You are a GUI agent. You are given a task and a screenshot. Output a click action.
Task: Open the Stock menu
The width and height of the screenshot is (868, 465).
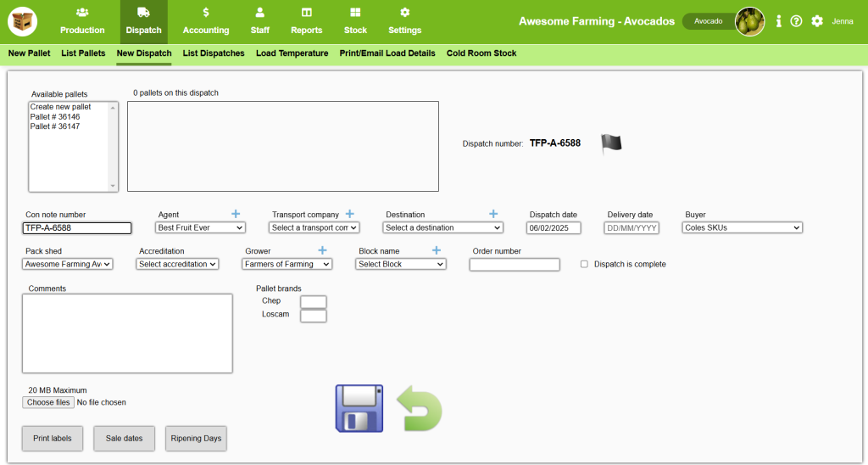tap(355, 22)
